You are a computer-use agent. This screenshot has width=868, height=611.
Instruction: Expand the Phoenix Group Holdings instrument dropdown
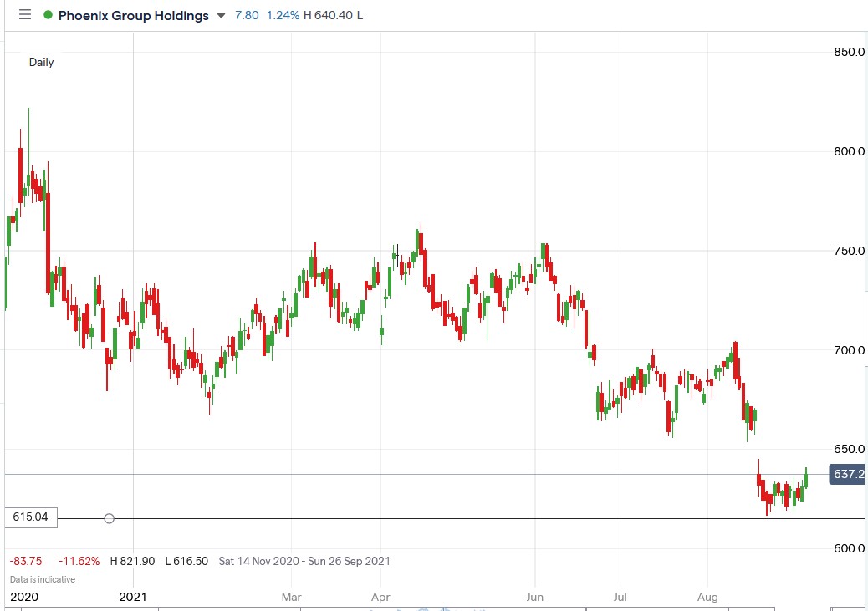tap(220, 15)
